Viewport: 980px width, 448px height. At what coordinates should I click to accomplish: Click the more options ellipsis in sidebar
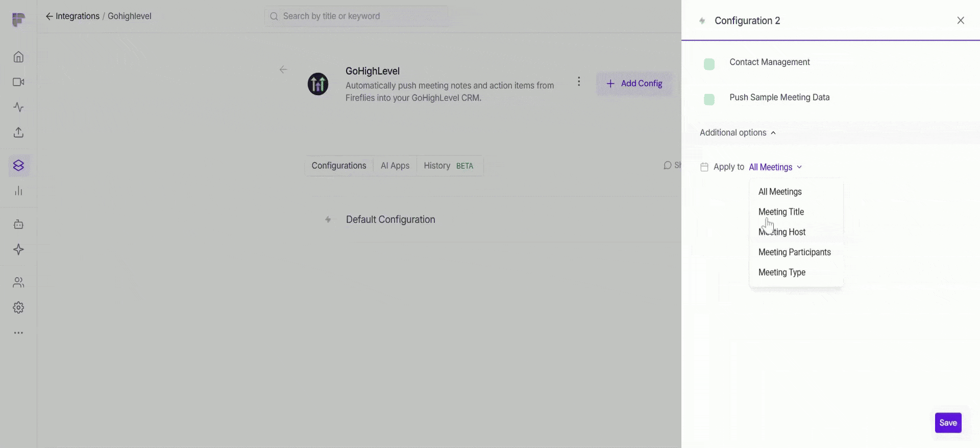pos(18,333)
